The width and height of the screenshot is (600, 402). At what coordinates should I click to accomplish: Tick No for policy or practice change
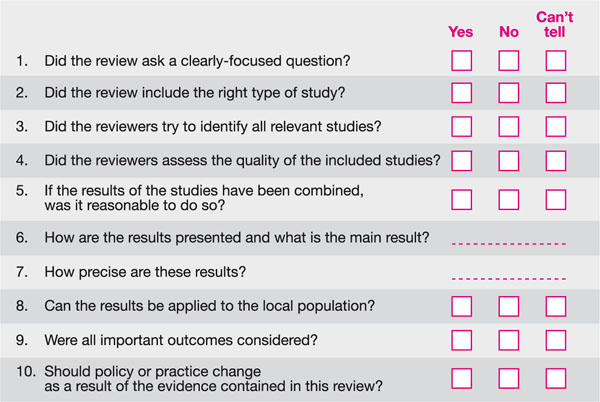pyautogui.click(x=509, y=378)
